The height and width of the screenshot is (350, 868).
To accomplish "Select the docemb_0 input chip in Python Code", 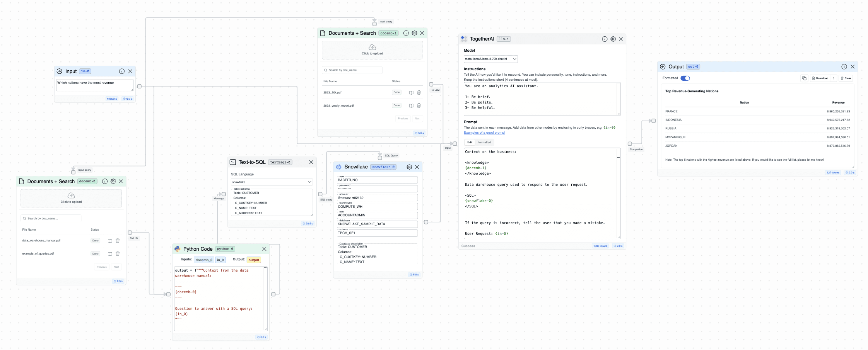I will [204, 260].
